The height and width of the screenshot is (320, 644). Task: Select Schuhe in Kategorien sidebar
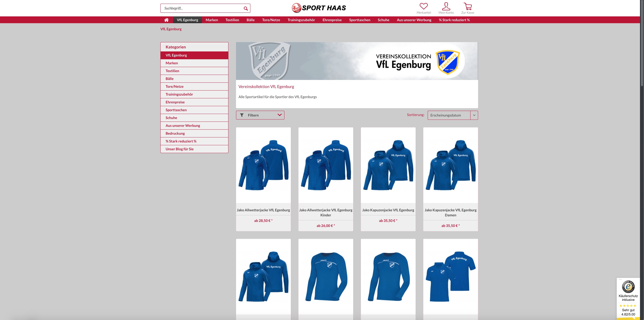(x=194, y=118)
